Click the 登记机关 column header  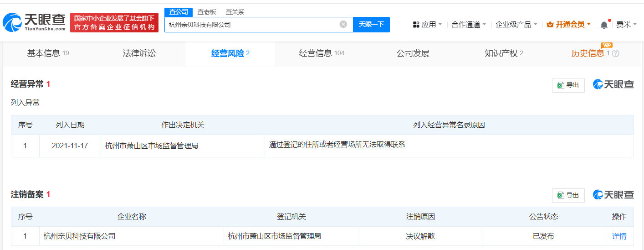[x=291, y=217]
